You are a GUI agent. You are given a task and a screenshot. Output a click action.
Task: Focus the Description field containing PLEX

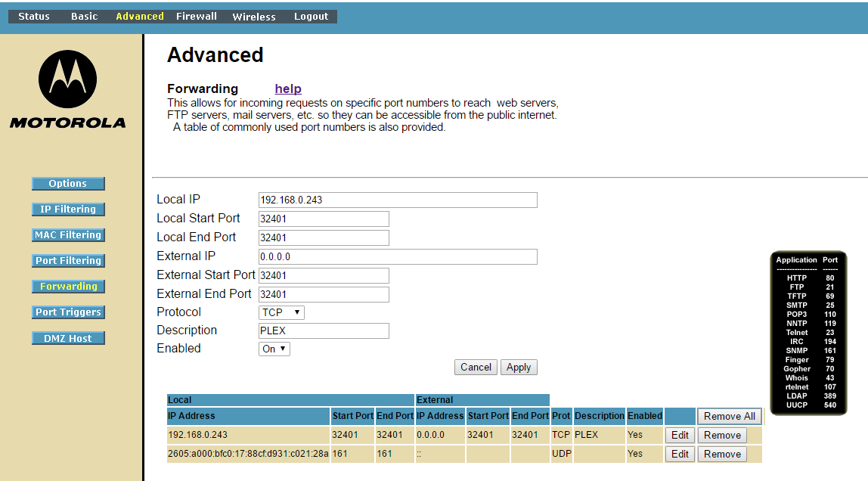pyautogui.click(x=324, y=330)
